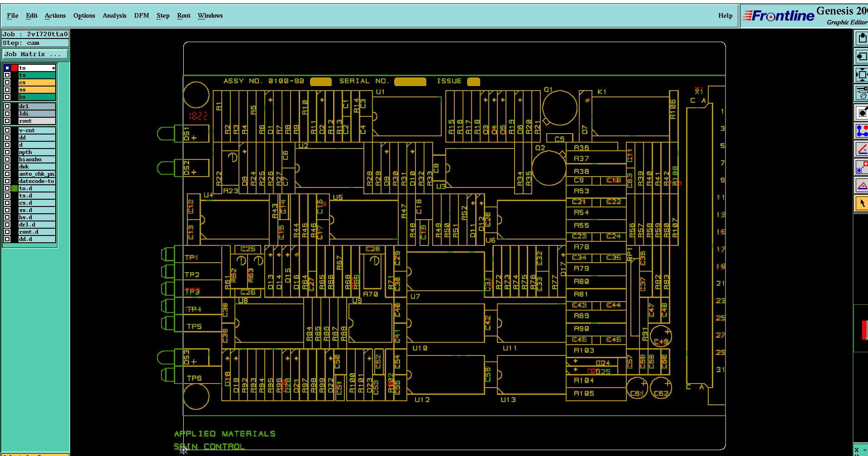
Task: Click component label U7 on the board
Action: tap(415, 297)
